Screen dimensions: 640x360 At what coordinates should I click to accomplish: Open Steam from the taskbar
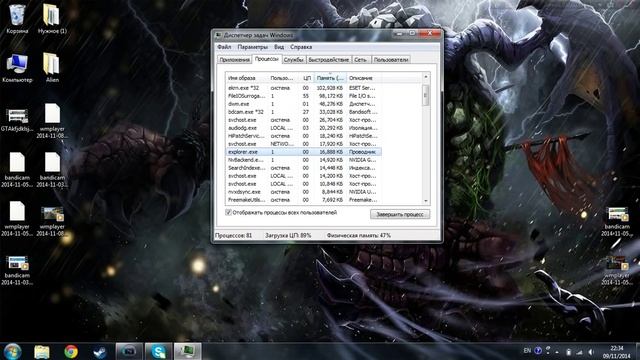tap(100, 351)
